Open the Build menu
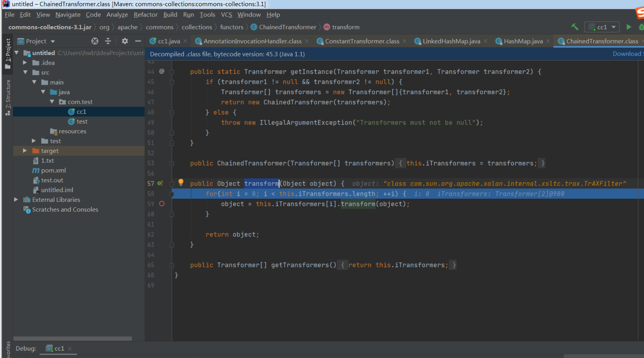The image size is (644, 358). (x=170, y=14)
